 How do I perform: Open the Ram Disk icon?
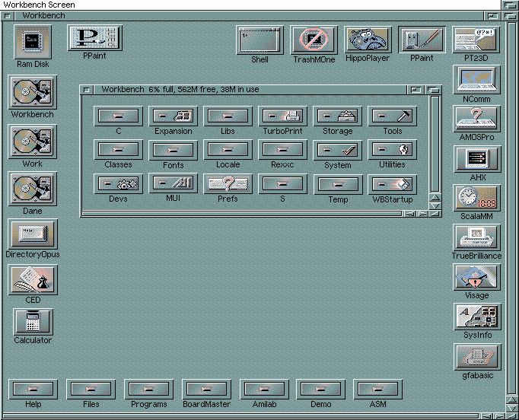(x=33, y=42)
